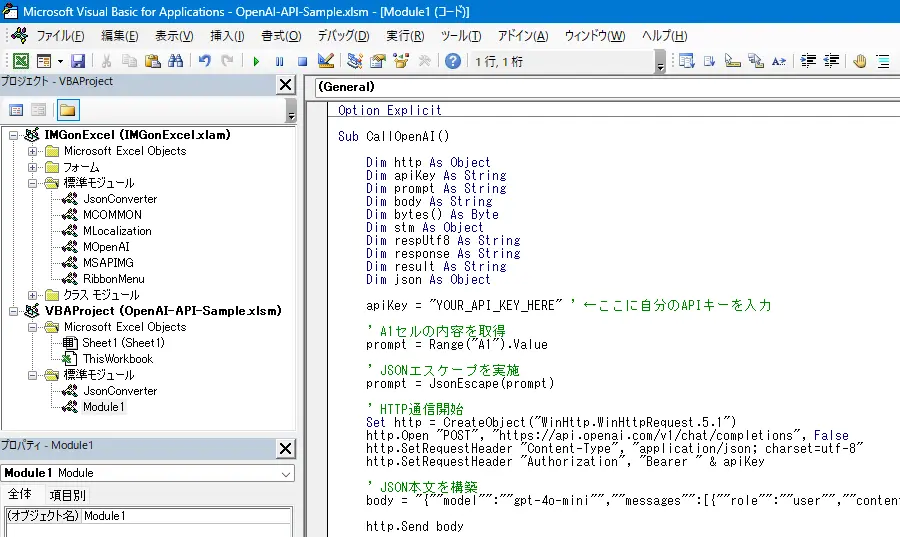Switch to the 項目別 tab in Properties
This screenshot has width=900, height=537.
pyautogui.click(x=68, y=495)
